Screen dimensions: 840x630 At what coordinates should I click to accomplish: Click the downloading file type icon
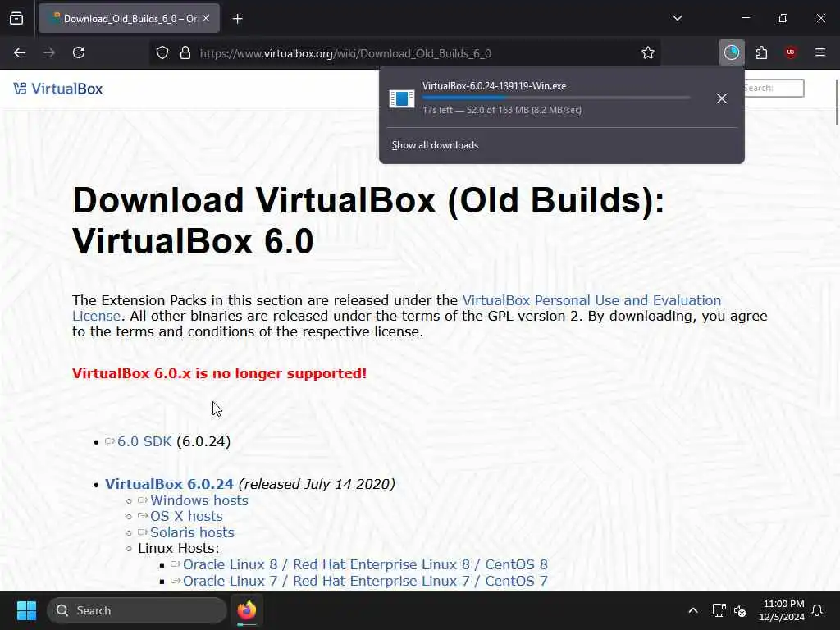click(402, 98)
